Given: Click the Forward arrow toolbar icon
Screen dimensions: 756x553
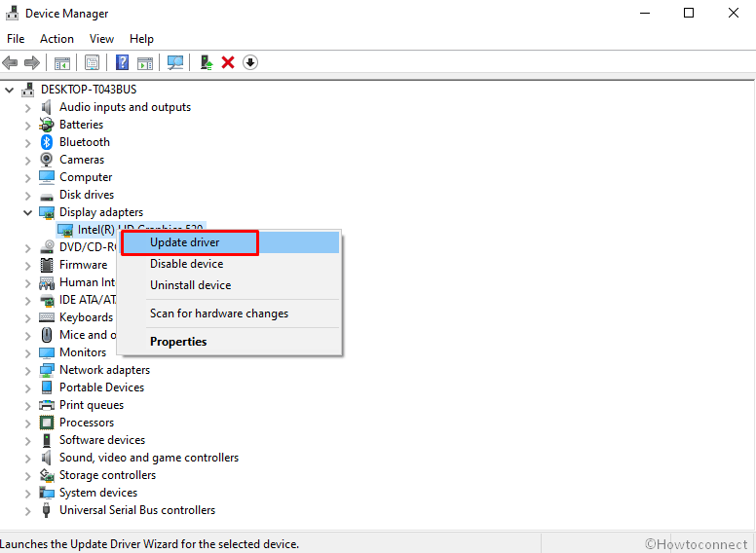Looking at the screenshot, I should [x=32, y=62].
